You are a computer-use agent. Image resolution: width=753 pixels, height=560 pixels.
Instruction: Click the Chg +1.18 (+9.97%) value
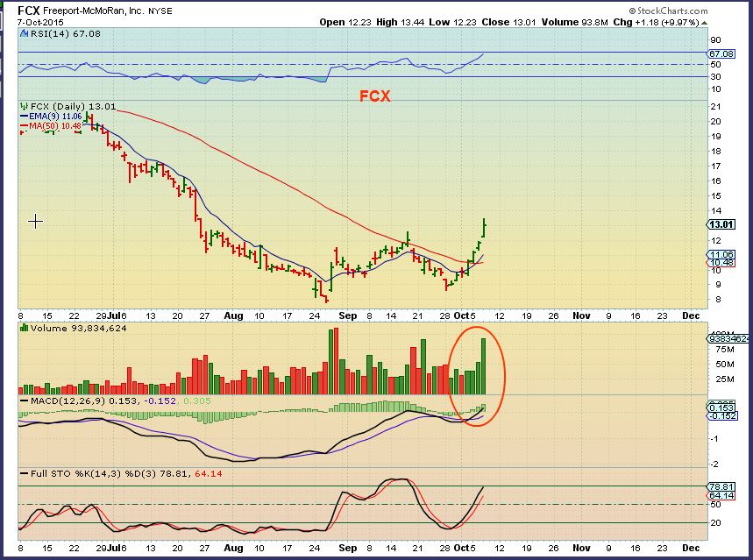656,22
